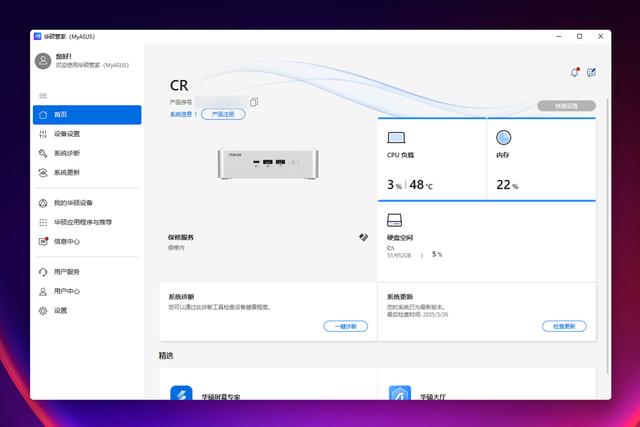
Task: Maximize the MyASUS window
Action: click(x=580, y=36)
